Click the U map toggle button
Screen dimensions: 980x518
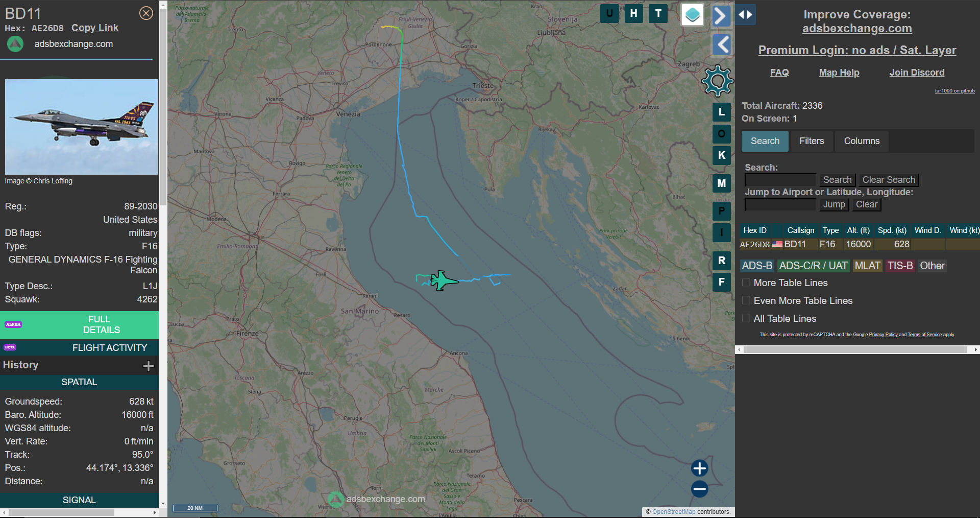coord(609,13)
